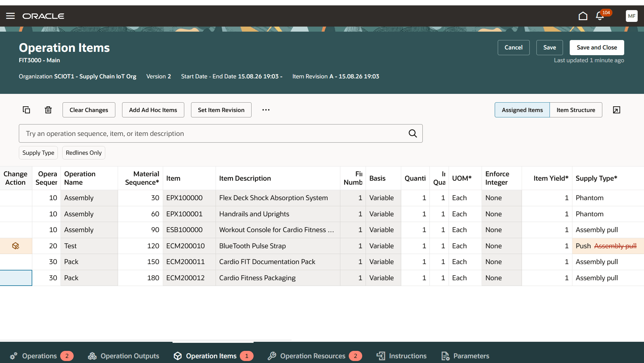This screenshot has width=644, height=363.
Task: Click the operation items search field
Action: click(221, 134)
